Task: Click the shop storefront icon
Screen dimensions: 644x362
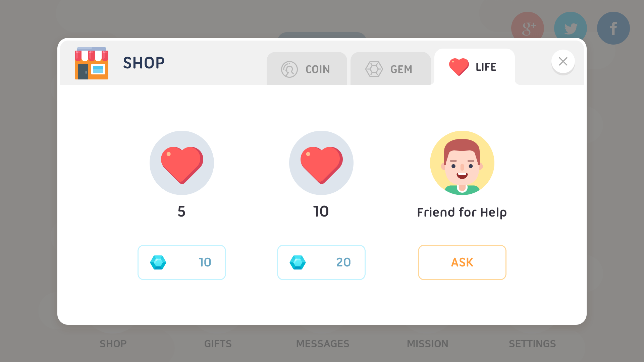Action: [x=91, y=63]
